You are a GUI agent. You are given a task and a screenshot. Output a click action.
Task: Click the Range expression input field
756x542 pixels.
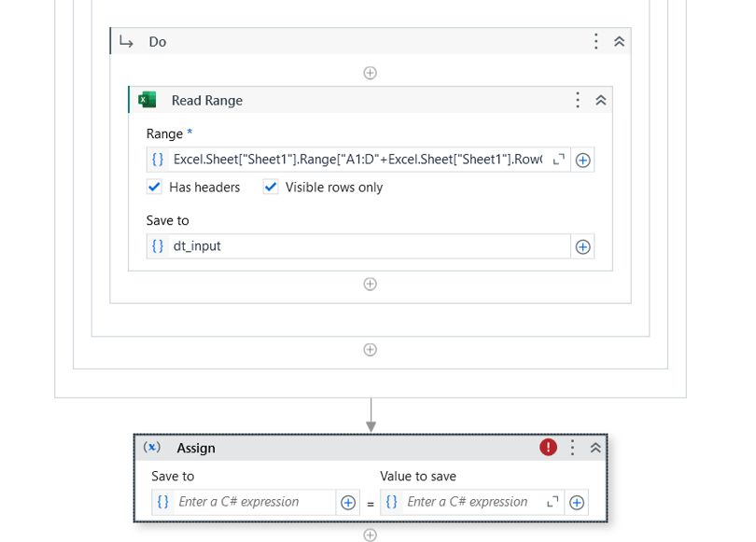pyautogui.click(x=358, y=160)
